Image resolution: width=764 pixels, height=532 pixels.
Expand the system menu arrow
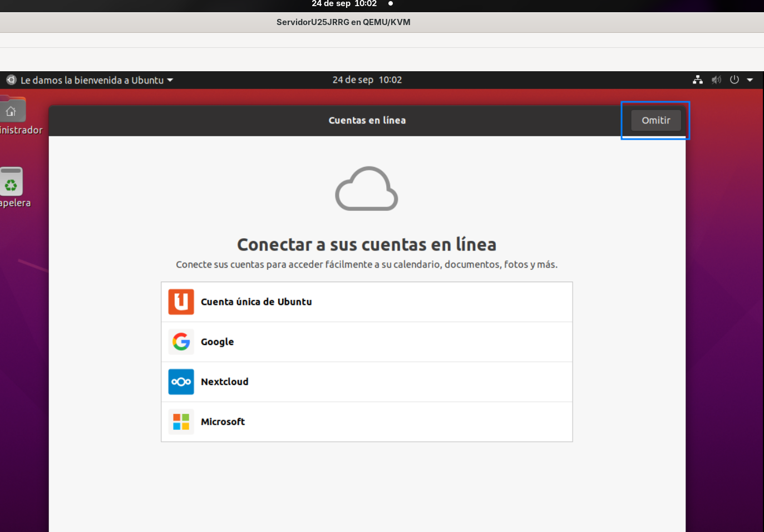click(x=750, y=80)
